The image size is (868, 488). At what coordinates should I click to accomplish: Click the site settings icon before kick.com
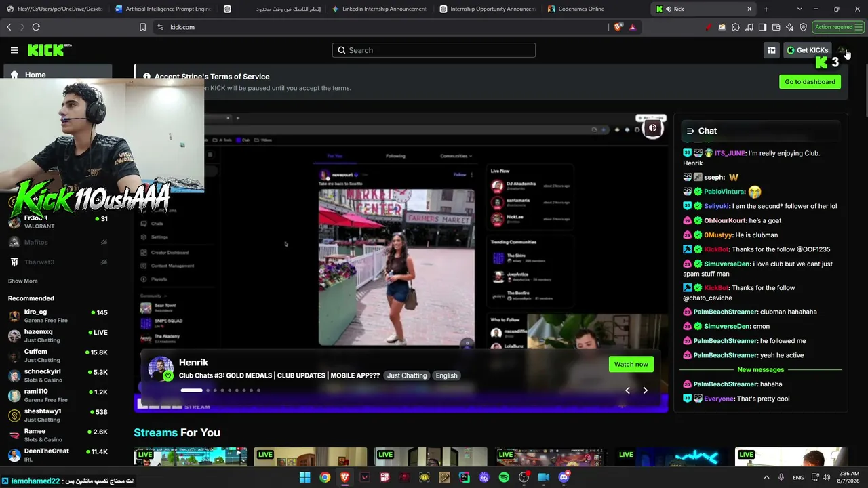point(160,27)
